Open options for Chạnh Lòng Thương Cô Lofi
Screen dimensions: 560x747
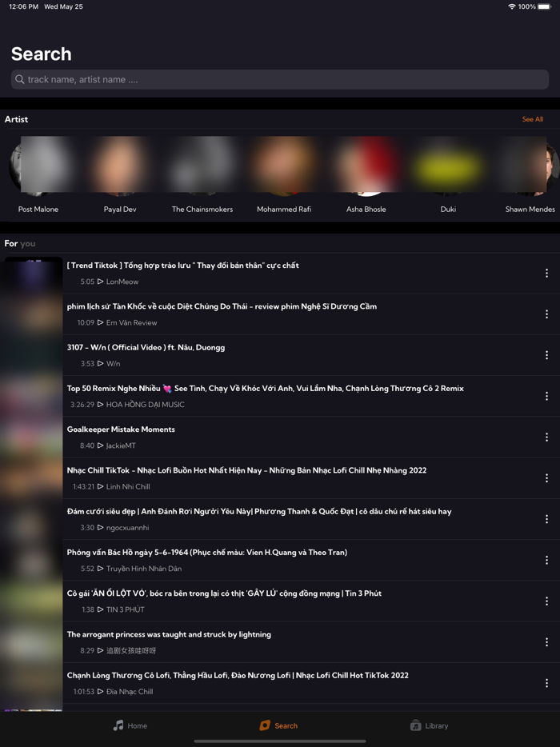point(546,683)
